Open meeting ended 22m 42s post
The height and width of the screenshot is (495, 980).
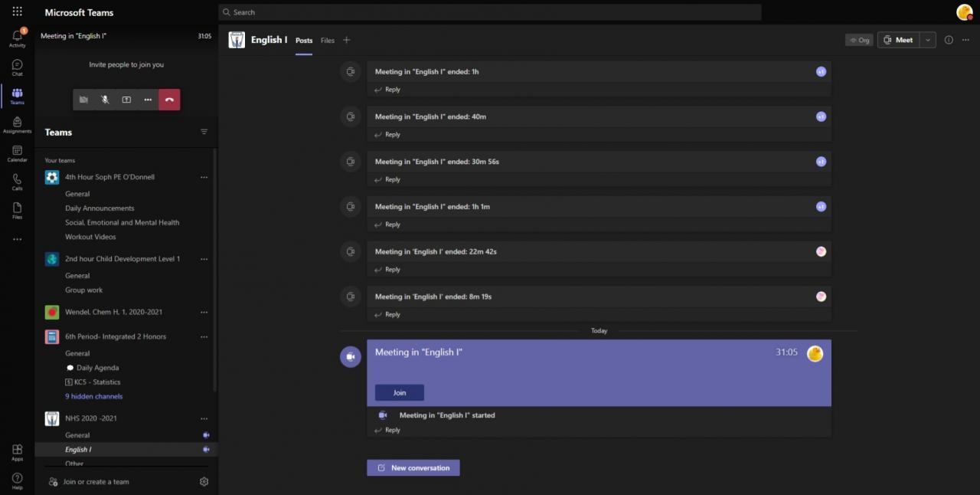tap(599, 251)
